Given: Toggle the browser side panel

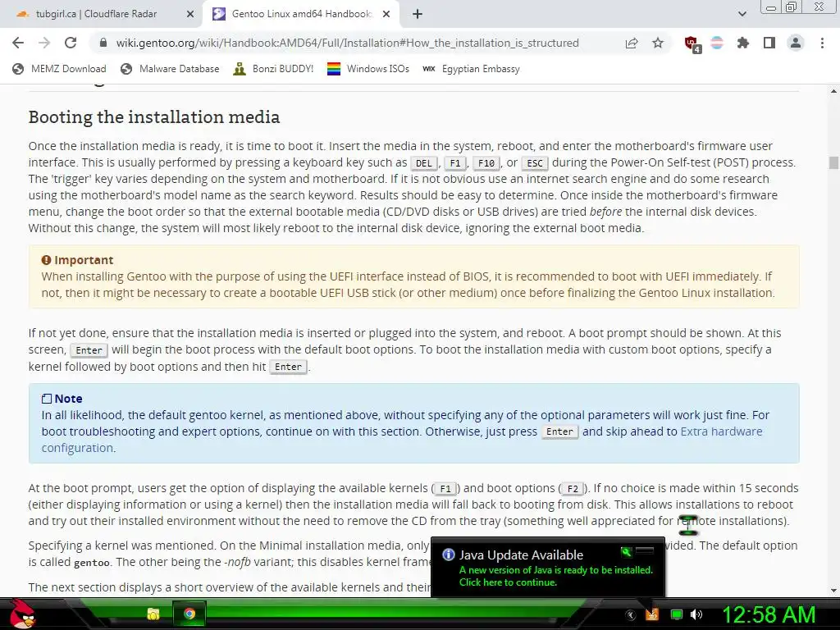Looking at the screenshot, I should coord(769,43).
